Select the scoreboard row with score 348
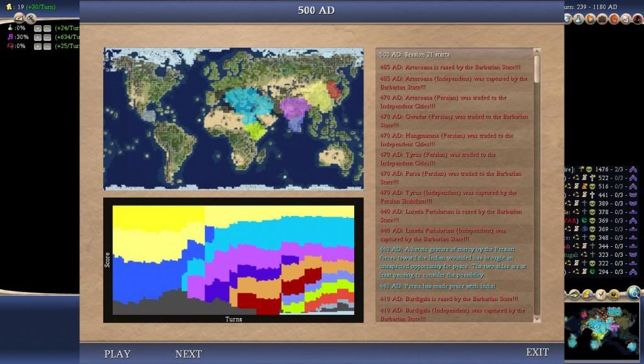This screenshot has height=364, width=644. click(601, 237)
